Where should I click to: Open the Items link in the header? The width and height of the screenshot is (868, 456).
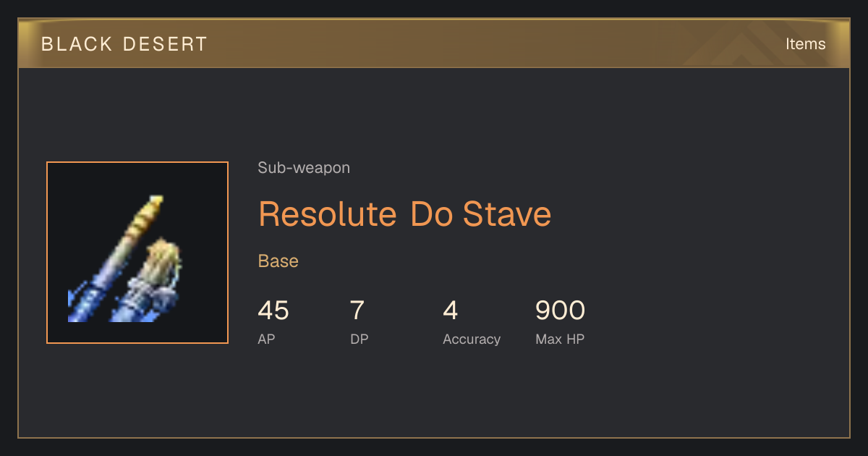805,43
